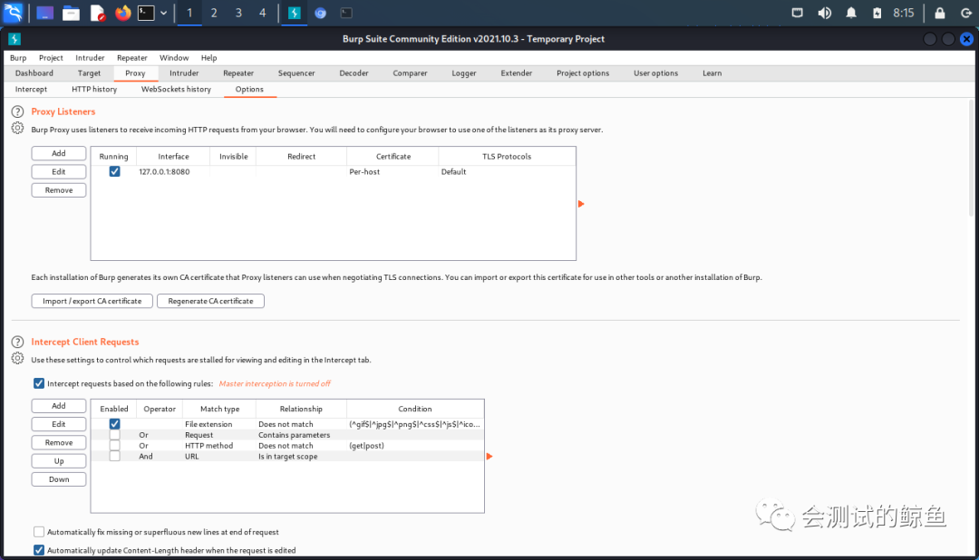The image size is (979, 560).
Task: Open the display tray icon
Action: pyautogui.click(x=798, y=13)
